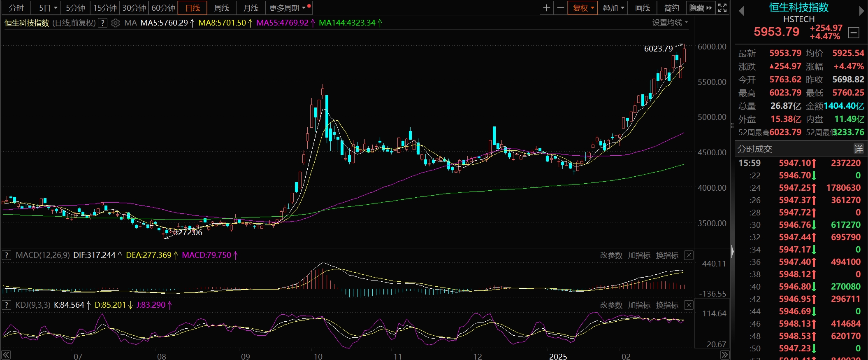The image size is (868, 360).
Task: Open MACD indicator help question mark
Action: (6, 255)
